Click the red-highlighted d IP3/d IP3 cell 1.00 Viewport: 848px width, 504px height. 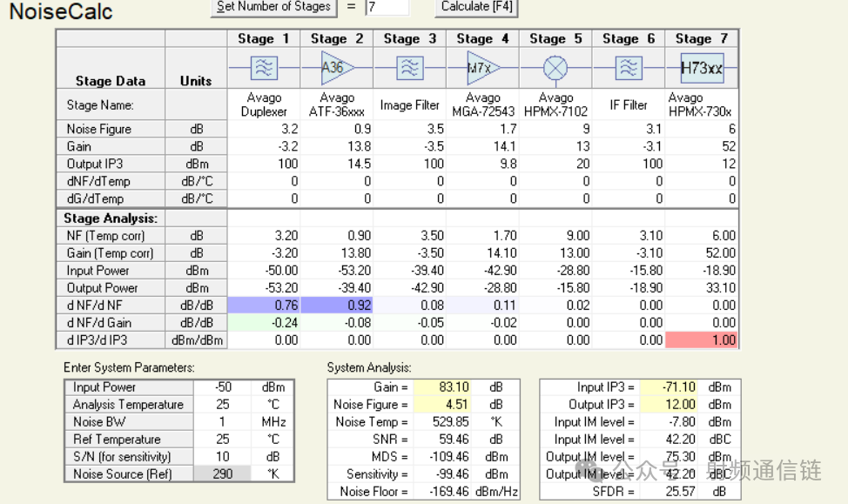(702, 339)
